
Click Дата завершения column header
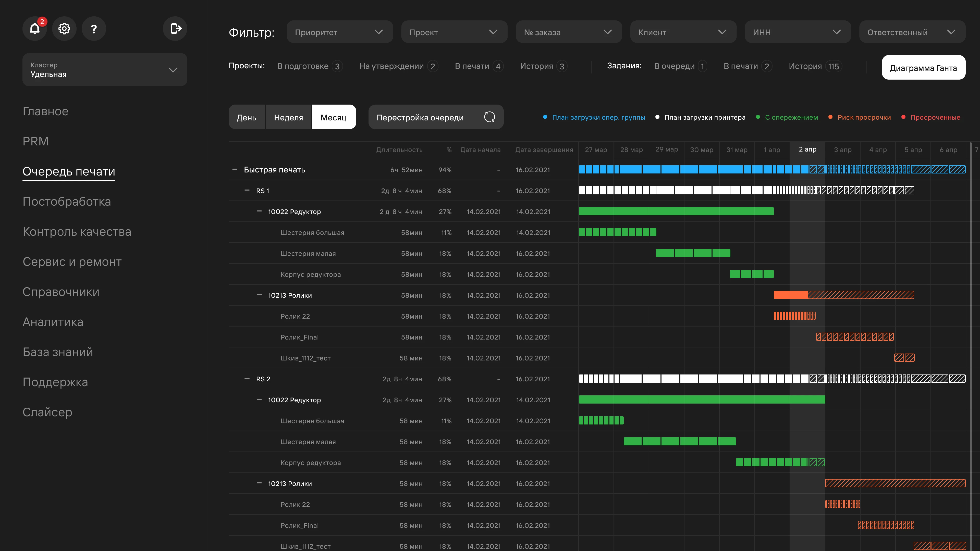point(544,150)
